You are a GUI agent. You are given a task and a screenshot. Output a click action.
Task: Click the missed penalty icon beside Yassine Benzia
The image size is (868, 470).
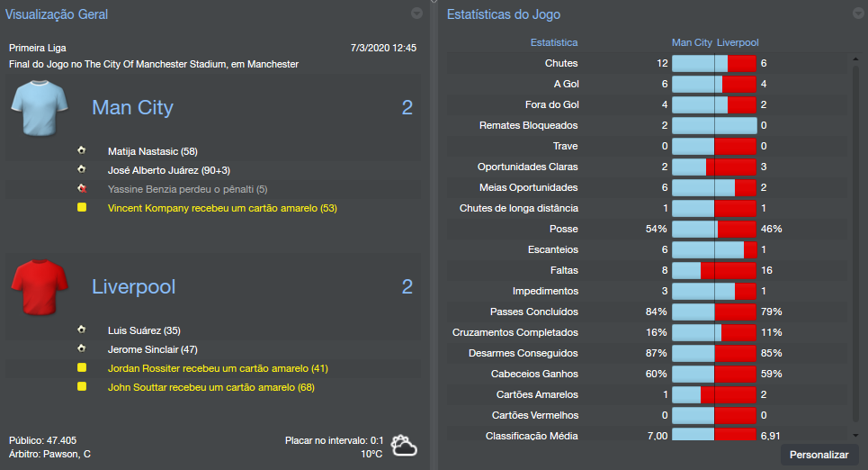pyautogui.click(x=82, y=189)
